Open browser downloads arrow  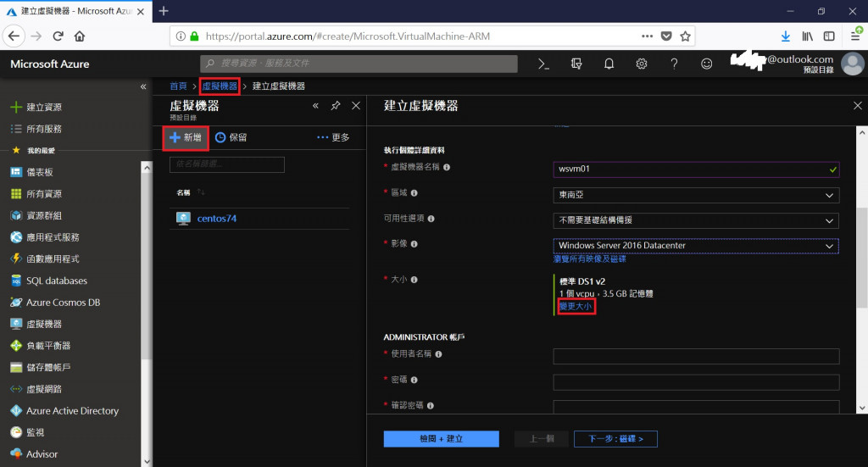coord(786,36)
